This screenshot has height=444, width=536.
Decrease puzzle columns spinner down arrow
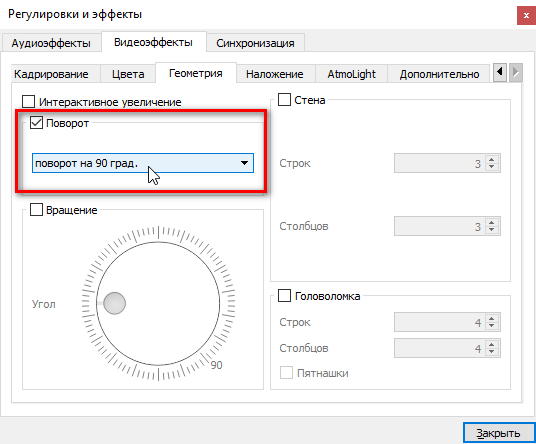click(x=492, y=351)
